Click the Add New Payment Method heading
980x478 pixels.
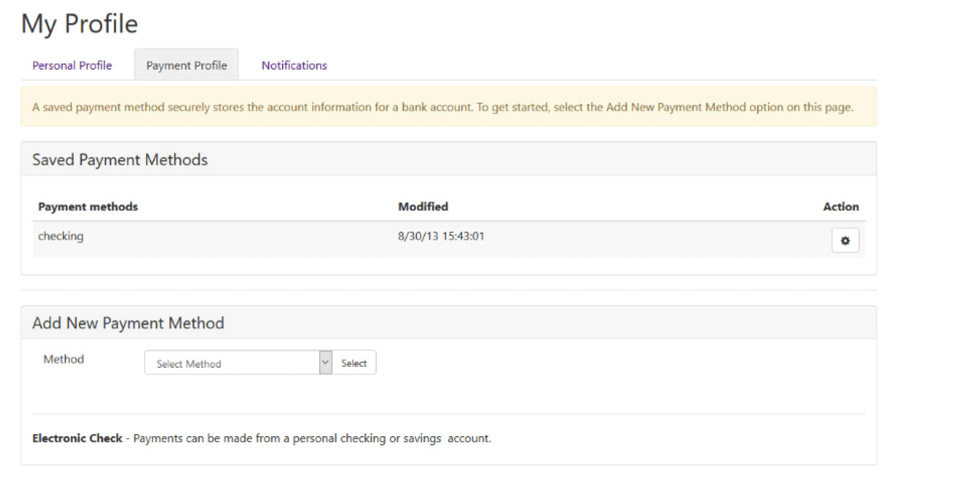coord(128,323)
